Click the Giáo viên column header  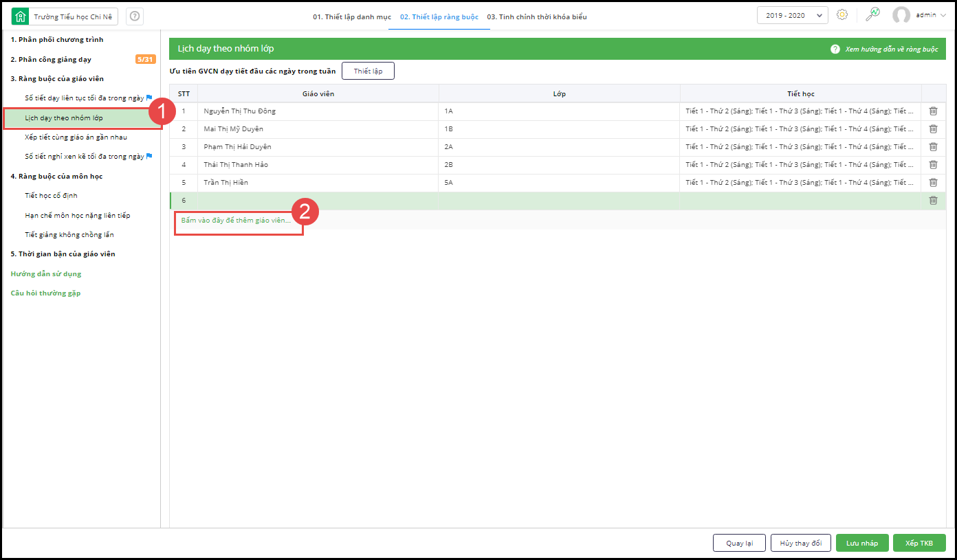(x=318, y=93)
